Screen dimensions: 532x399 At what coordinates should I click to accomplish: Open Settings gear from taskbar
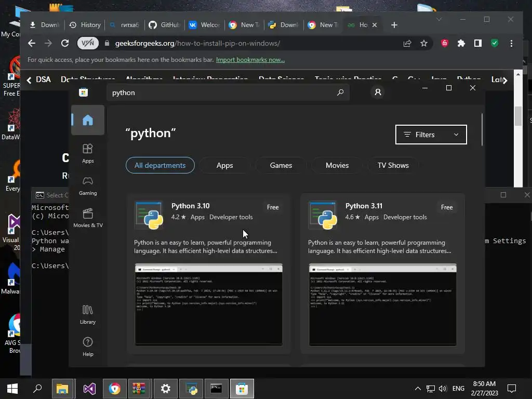click(166, 389)
